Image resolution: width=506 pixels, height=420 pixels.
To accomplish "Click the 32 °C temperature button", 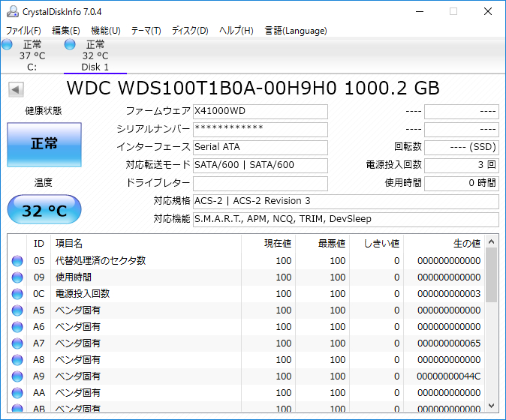I will (x=44, y=211).
